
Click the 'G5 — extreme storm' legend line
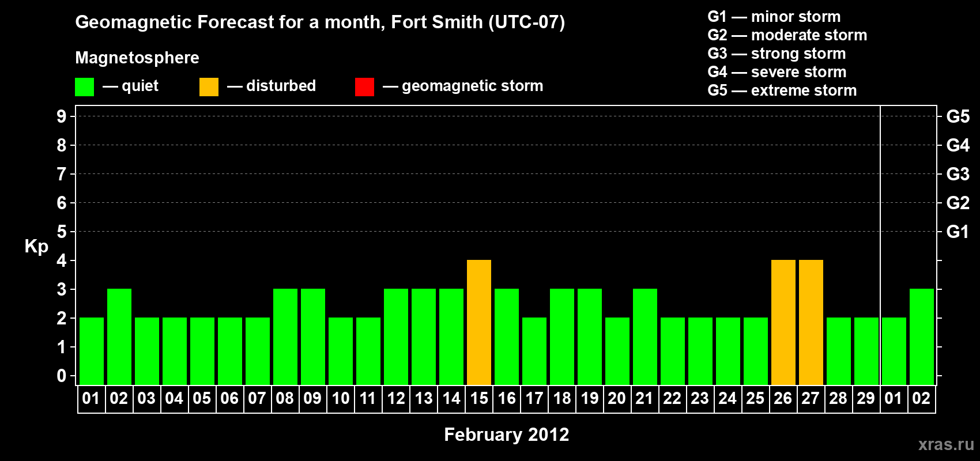(x=782, y=90)
